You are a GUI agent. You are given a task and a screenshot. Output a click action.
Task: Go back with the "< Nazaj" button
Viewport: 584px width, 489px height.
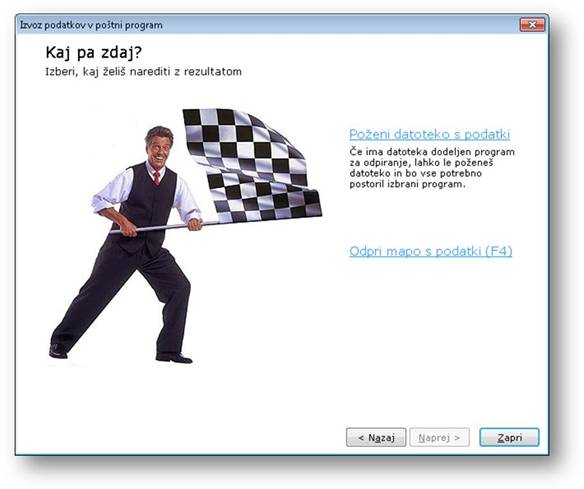(376, 437)
